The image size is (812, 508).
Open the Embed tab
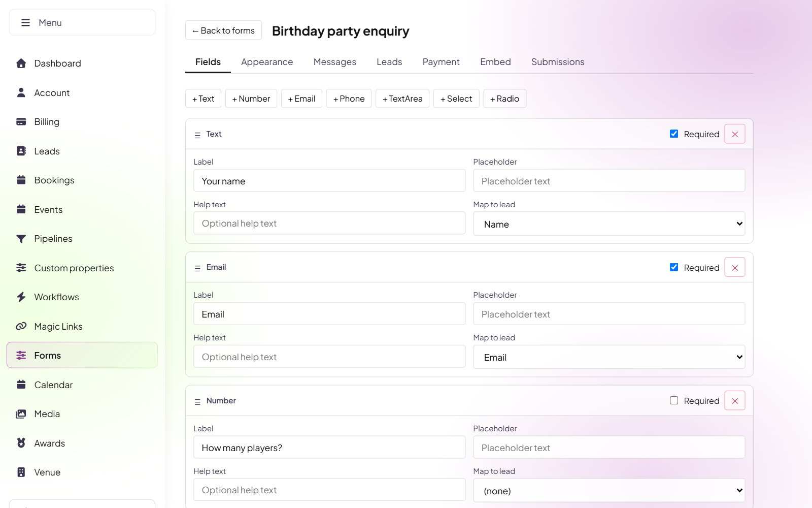495,62
